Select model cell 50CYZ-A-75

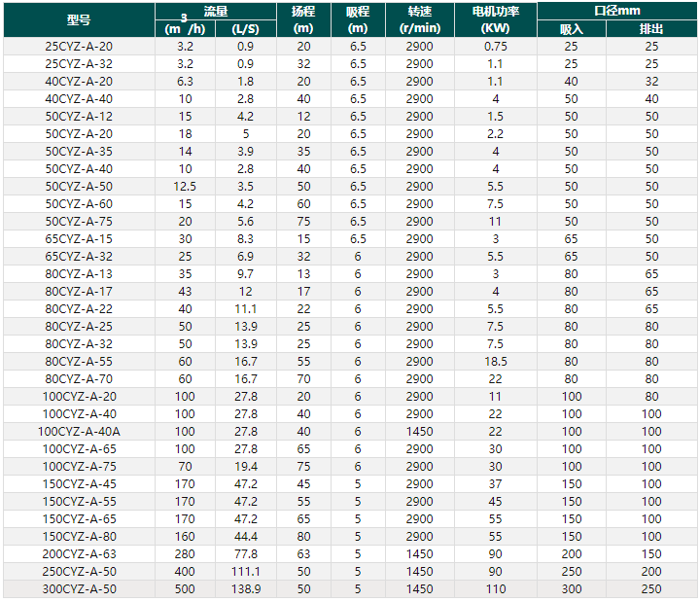[x=79, y=221]
